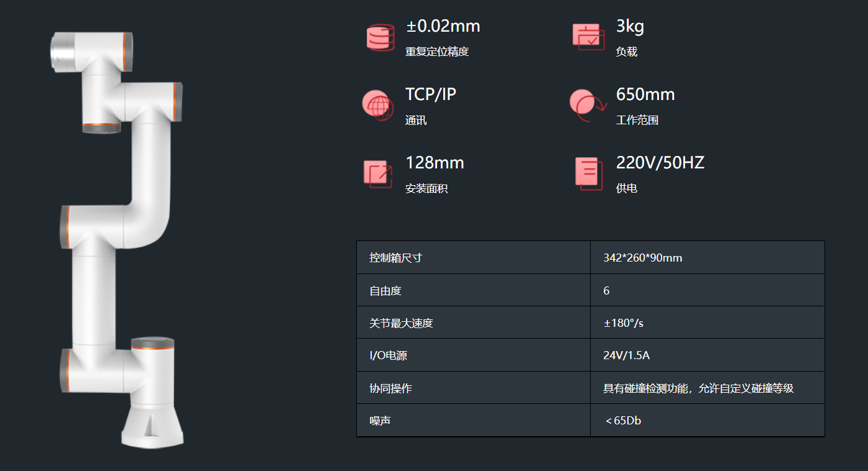Click the 342*260*90mm table cell
868x471 pixels.
(x=643, y=258)
